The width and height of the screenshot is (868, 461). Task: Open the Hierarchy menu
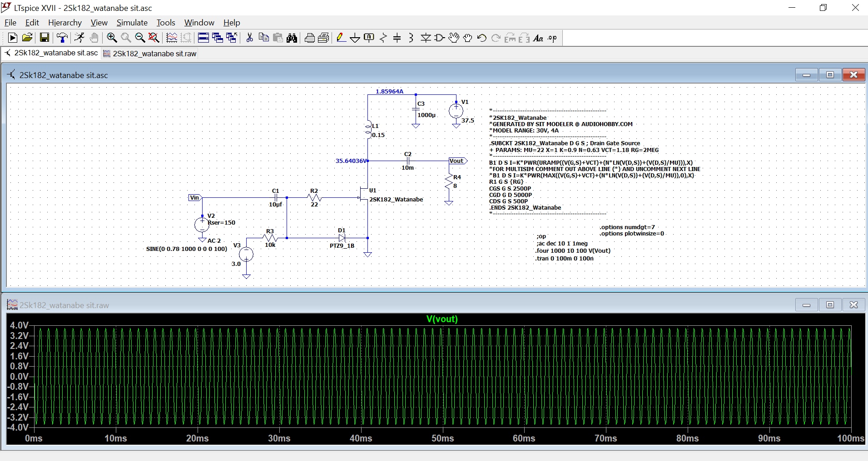pyautogui.click(x=65, y=23)
